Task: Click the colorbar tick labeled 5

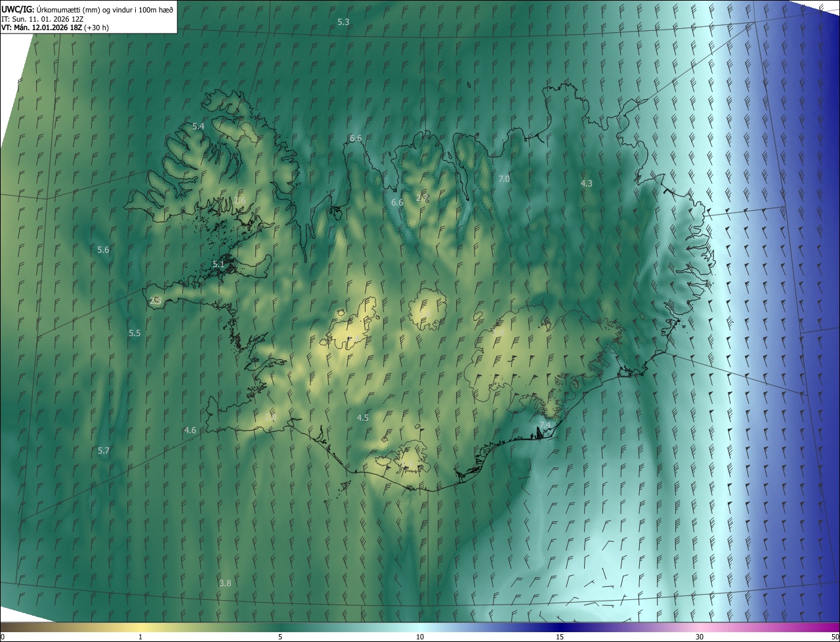Action: point(280,637)
